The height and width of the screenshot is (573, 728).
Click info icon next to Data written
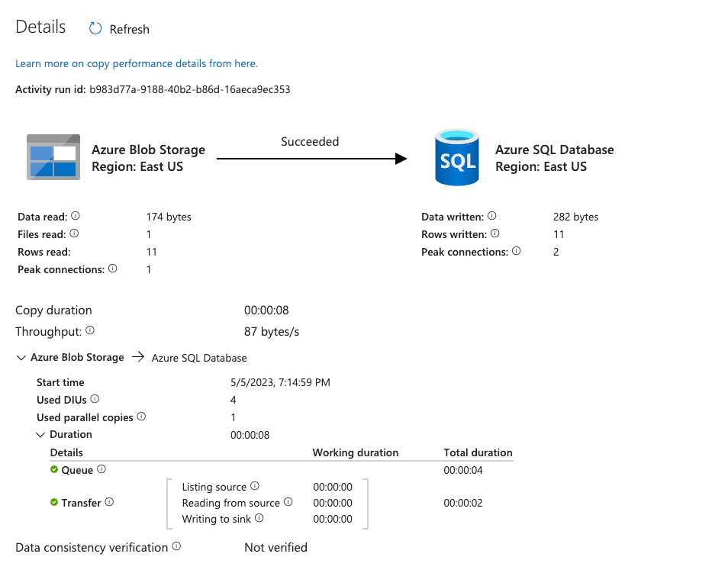pyautogui.click(x=492, y=217)
